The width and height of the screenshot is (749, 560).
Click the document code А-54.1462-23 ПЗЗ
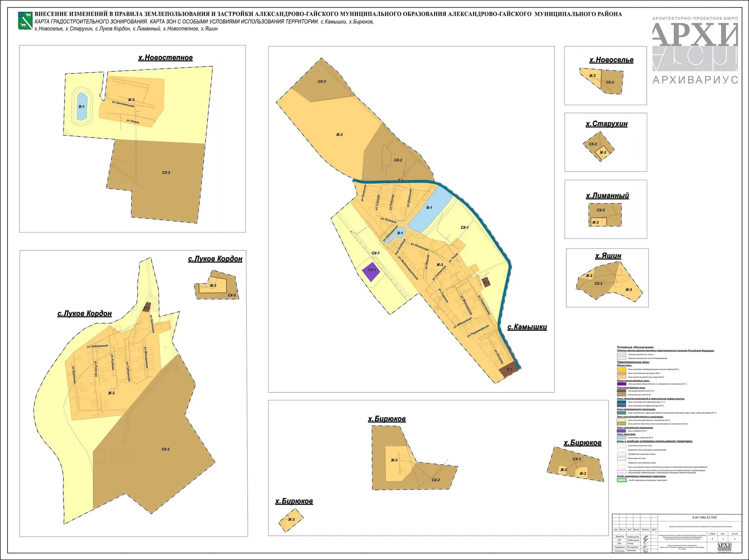tap(704, 518)
